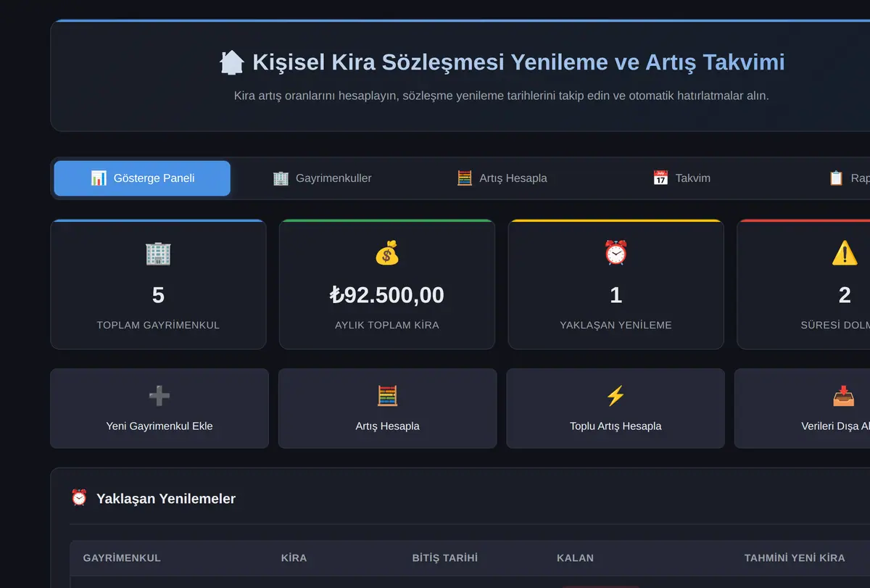Click the Tahmini Yeni Kira column header

[795, 558]
